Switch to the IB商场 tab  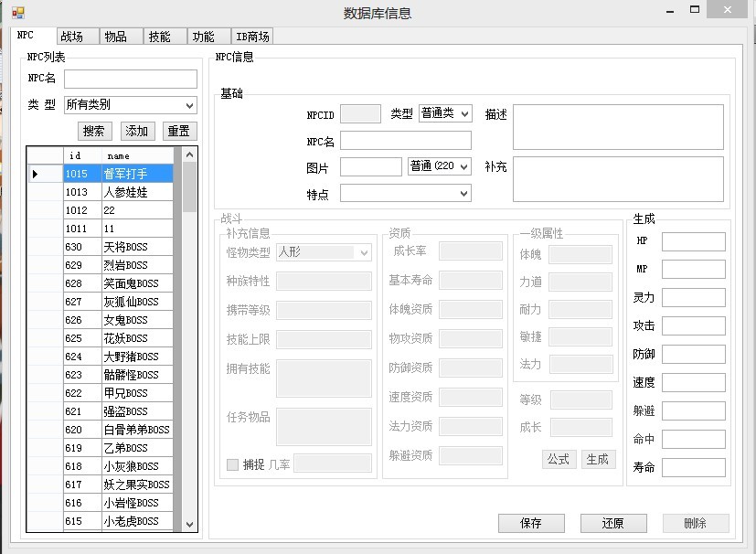(x=252, y=37)
